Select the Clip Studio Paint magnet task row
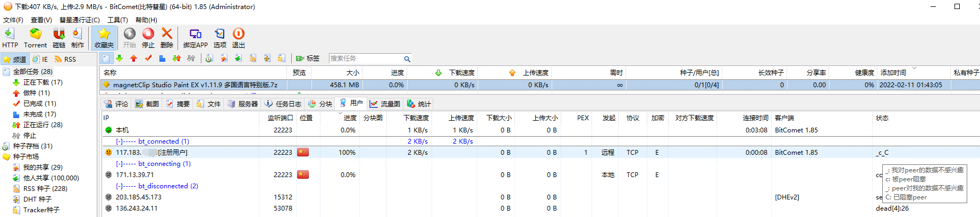Image resolution: width=980 pixels, height=217 pixels. point(539,85)
